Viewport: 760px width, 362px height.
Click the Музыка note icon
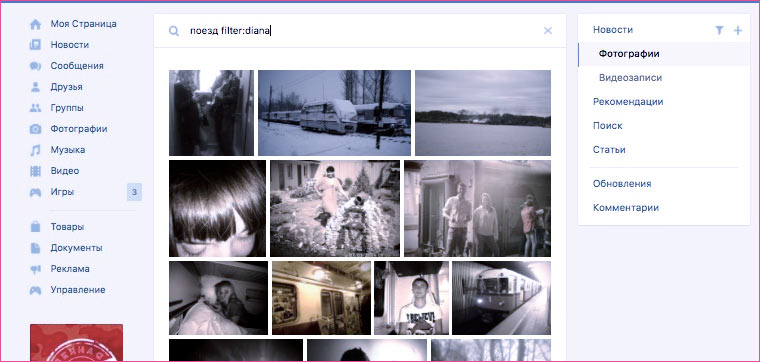point(35,150)
